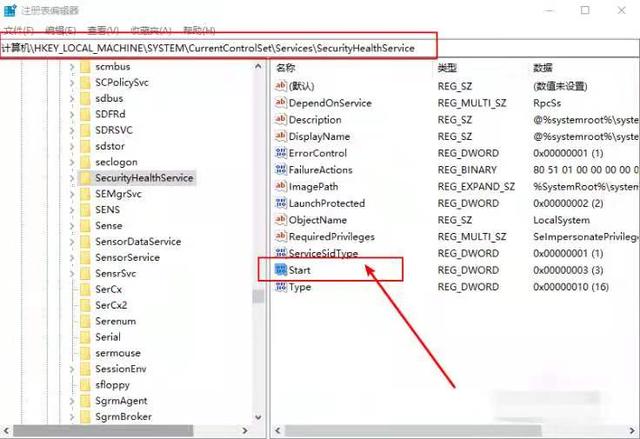This screenshot has width=640, height=439.
Task: Sort by the 名称 column header
Action: 285,68
